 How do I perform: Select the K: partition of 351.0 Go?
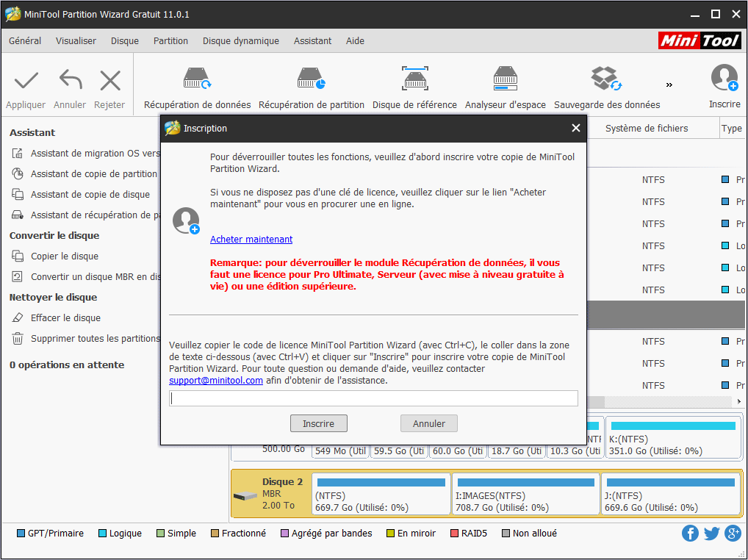pos(673,439)
